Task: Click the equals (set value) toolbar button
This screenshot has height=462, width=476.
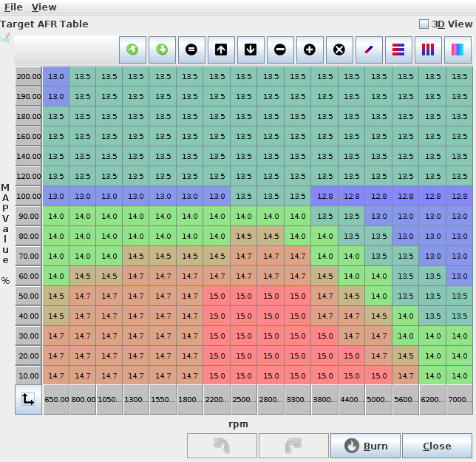Action: [191, 50]
